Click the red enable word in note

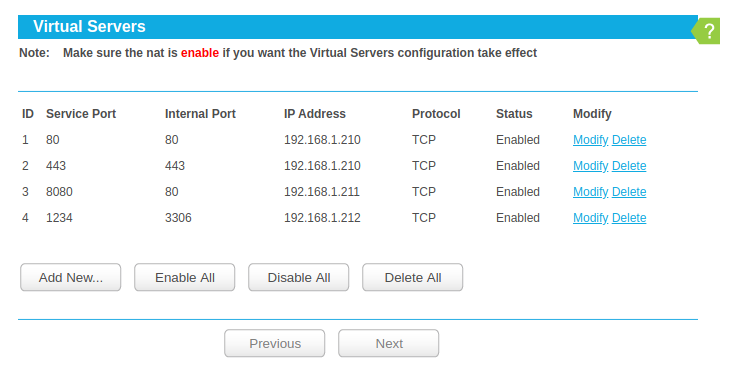click(x=200, y=53)
